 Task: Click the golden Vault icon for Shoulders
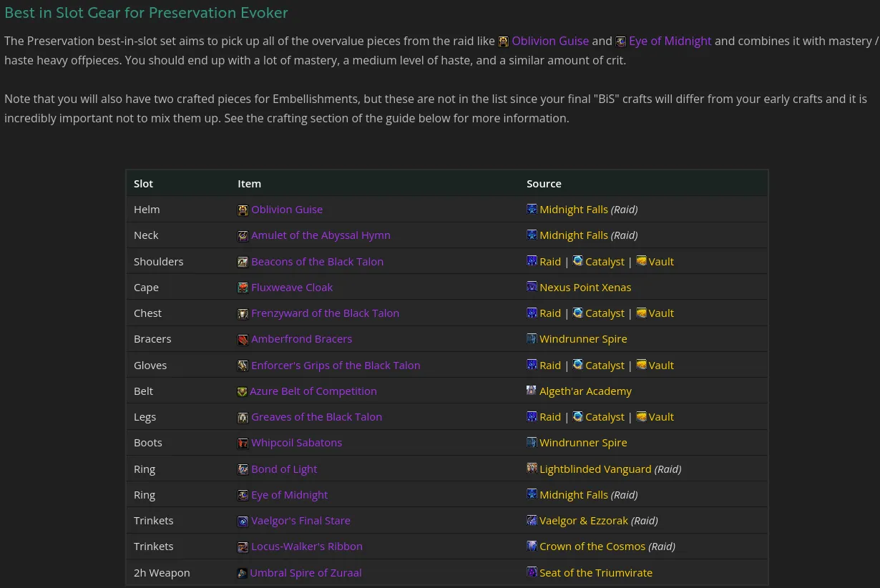click(641, 260)
